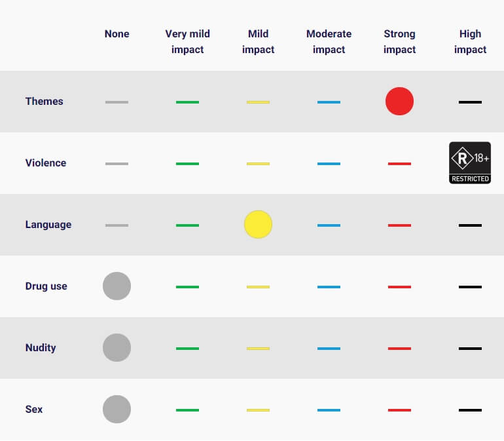Click the R18+ Restricted badge in Violence row
This screenshot has height=441, width=504.
pyautogui.click(x=470, y=163)
